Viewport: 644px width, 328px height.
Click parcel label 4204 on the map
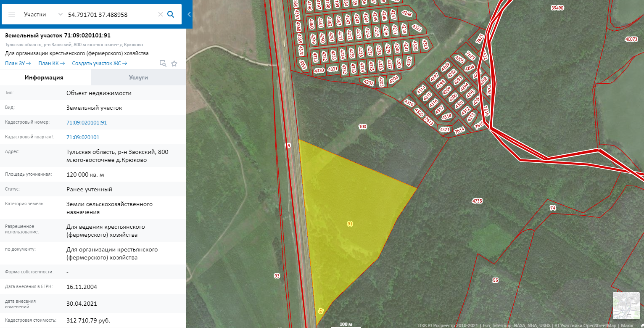tap(393, 79)
